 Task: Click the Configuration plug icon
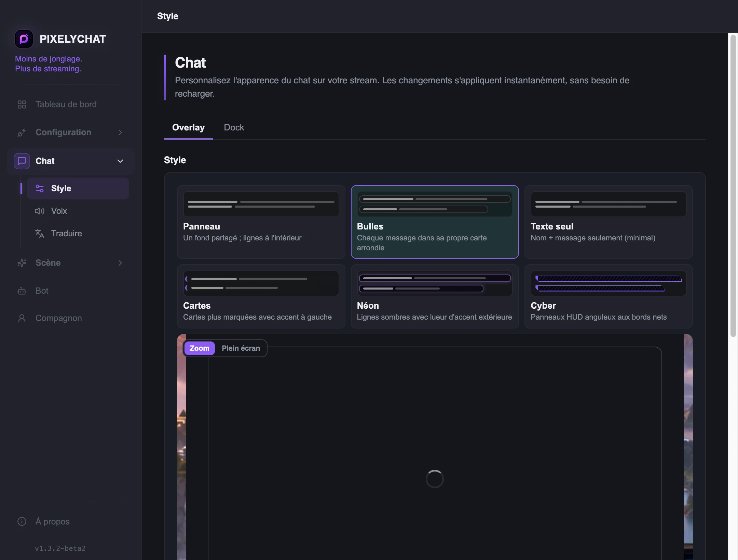click(x=22, y=132)
